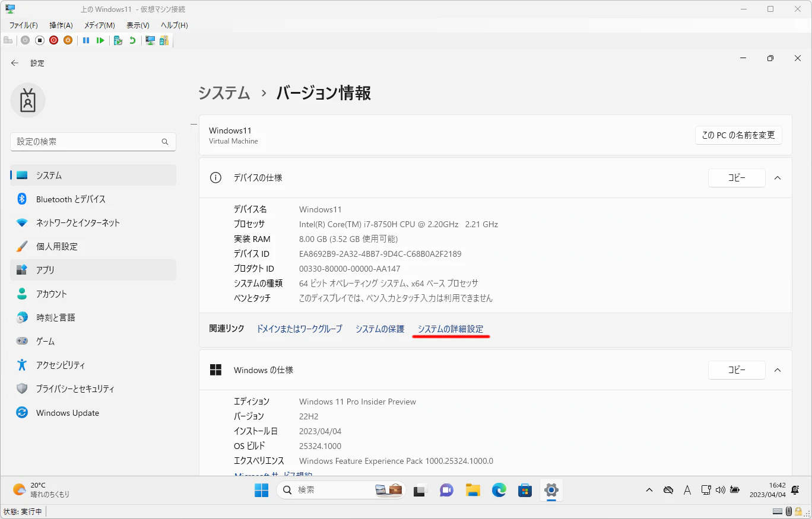Click the magnifier icon in settings search
The image size is (812, 519).
165,142
